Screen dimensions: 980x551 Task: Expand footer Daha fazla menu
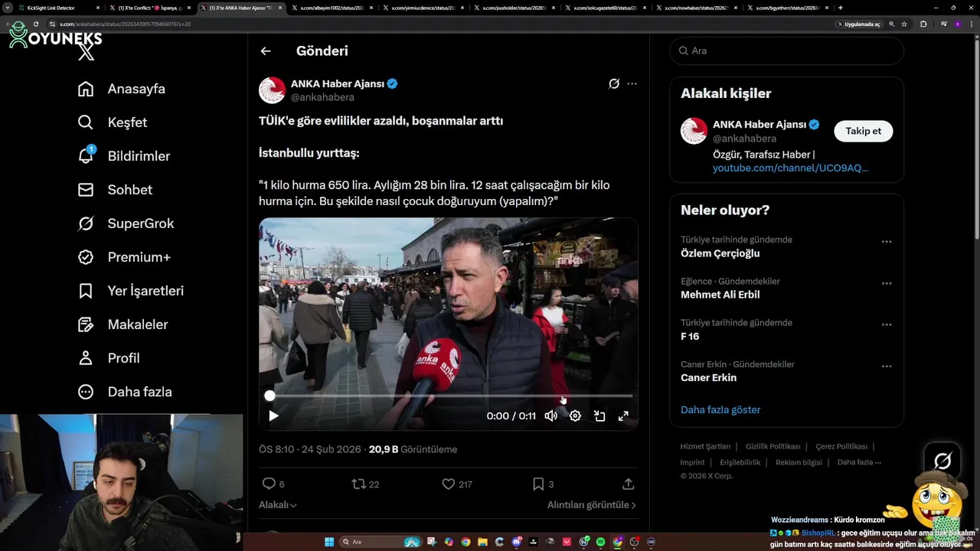coord(859,462)
